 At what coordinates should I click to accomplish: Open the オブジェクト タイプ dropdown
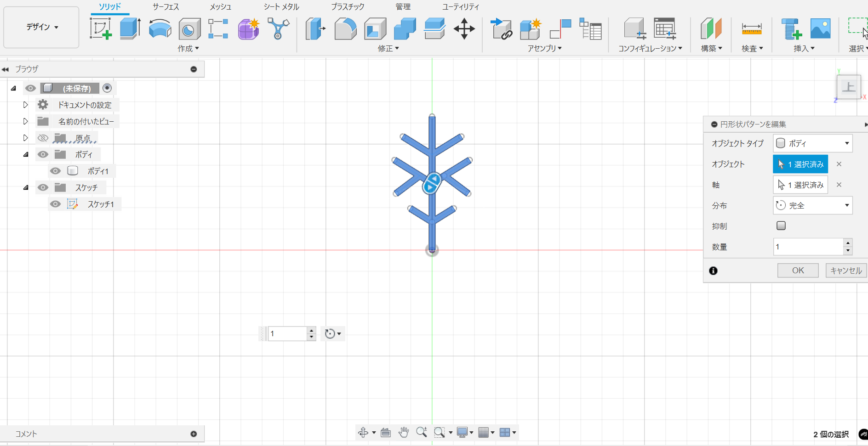(x=812, y=143)
